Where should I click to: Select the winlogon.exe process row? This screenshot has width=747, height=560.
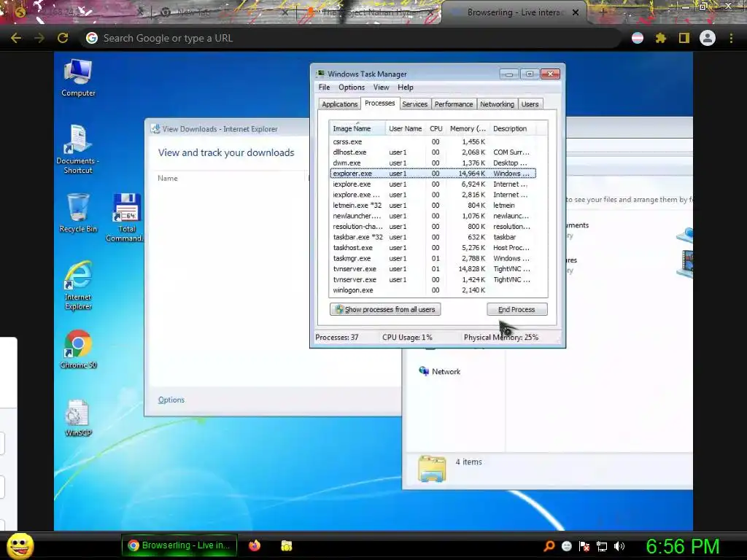coord(433,290)
